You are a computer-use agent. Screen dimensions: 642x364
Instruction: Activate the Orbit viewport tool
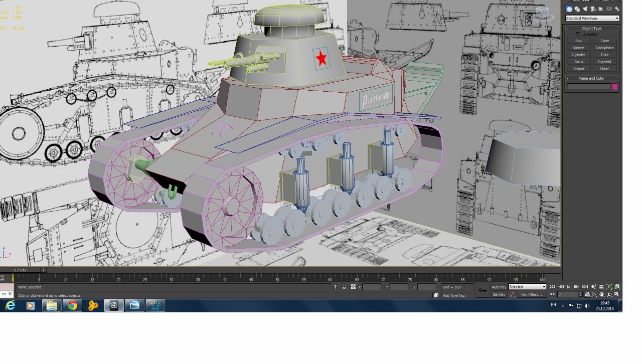pos(609,294)
